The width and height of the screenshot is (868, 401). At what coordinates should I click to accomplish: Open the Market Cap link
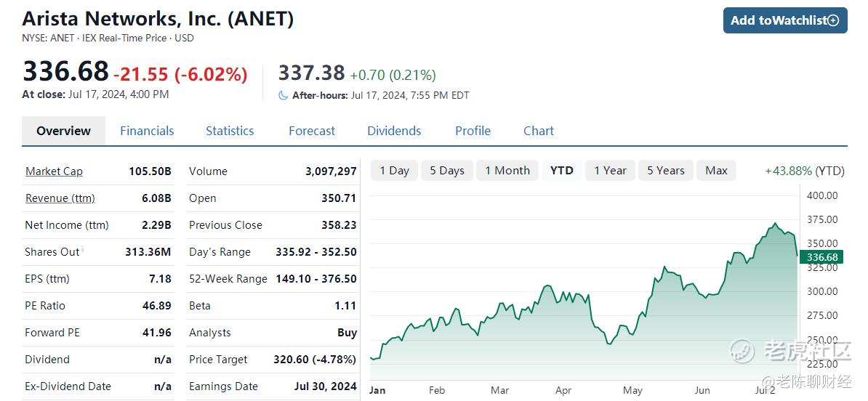pyautogui.click(x=54, y=171)
